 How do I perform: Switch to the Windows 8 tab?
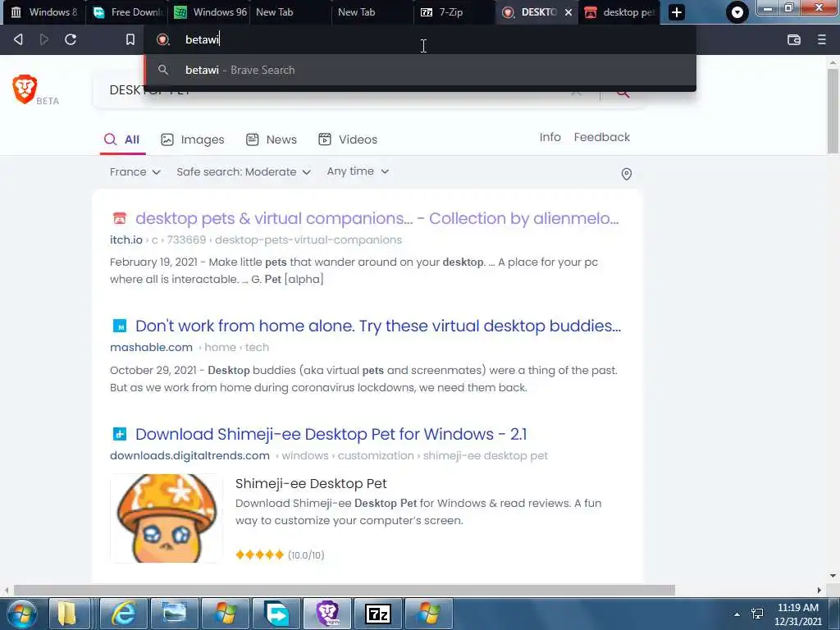click(44, 12)
